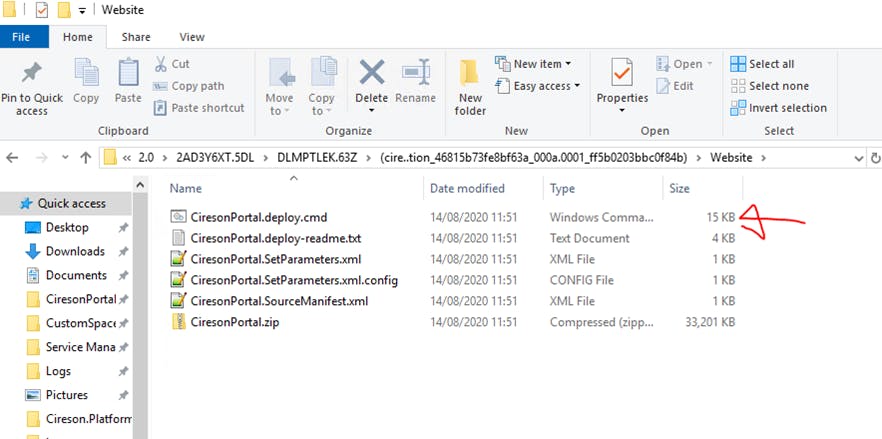Open Service Mana folder in navigation pane
Image resolution: width=882 pixels, height=439 pixels.
(80, 347)
